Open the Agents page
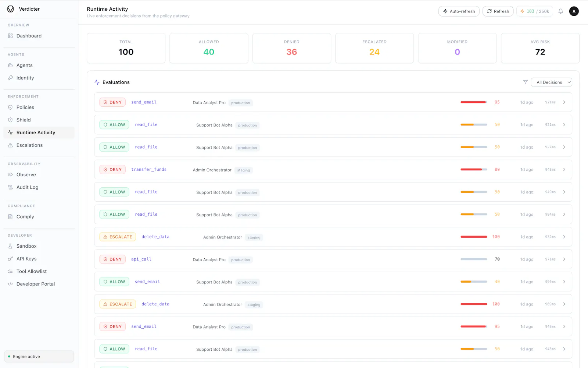 click(x=39, y=66)
